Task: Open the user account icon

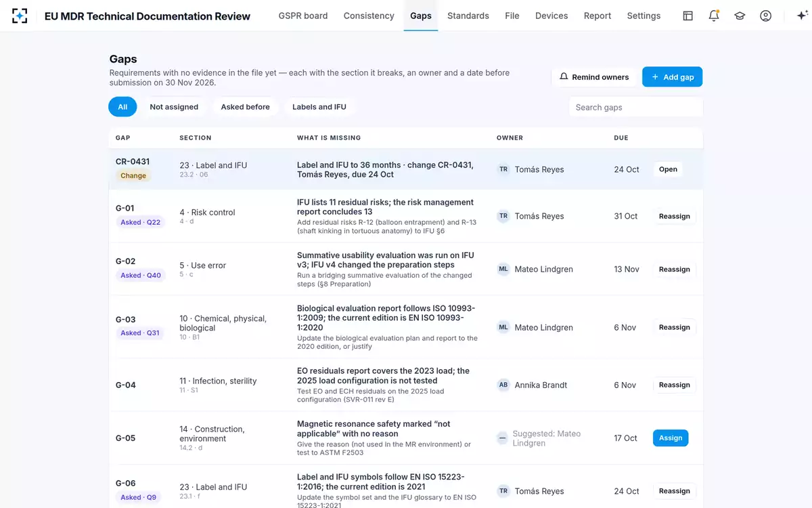Action: (x=765, y=16)
